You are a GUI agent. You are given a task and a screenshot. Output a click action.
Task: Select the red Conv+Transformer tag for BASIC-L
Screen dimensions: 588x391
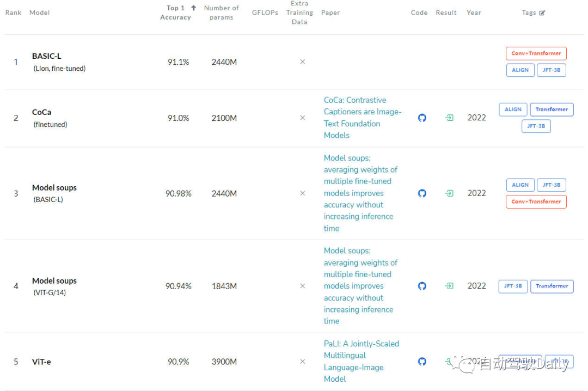click(x=536, y=53)
